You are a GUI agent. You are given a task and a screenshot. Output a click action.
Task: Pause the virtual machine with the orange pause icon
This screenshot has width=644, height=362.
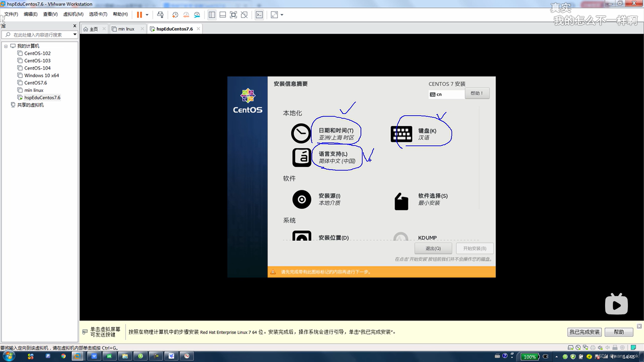[139, 15]
